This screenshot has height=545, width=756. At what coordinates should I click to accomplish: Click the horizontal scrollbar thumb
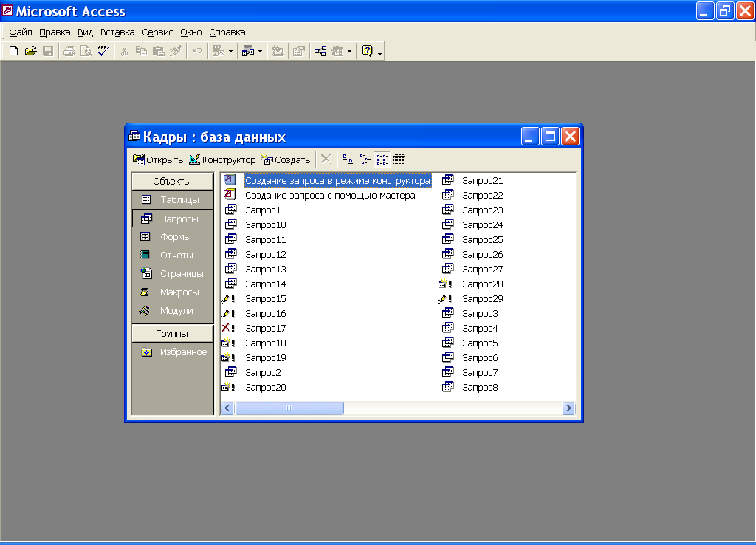(289, 408)
